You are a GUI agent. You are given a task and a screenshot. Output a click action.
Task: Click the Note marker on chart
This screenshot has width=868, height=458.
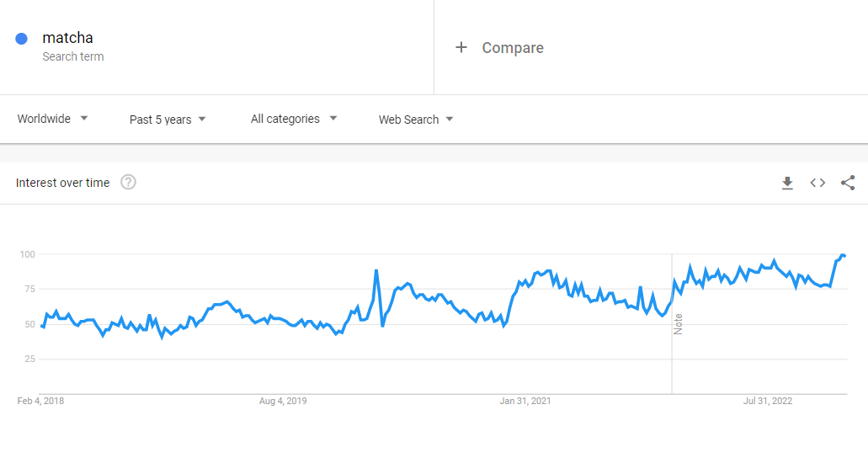(678, 324)
